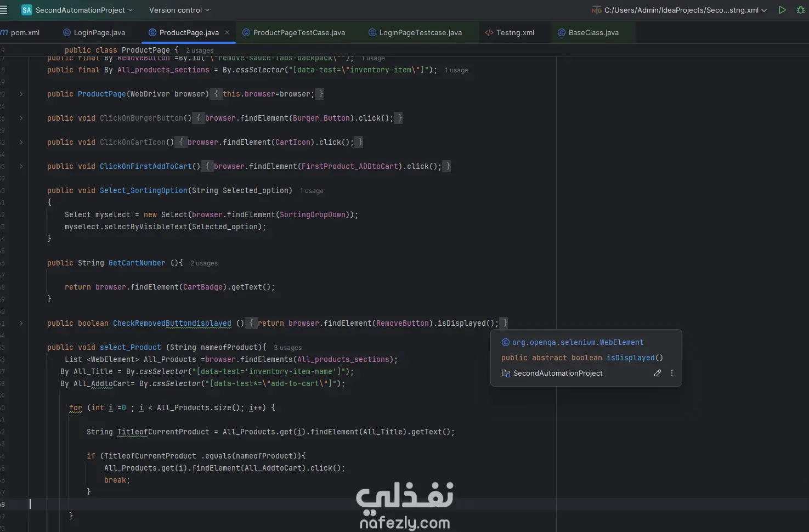809x532 pixels.
Task: Open the three-dot menu in documentation popup
Action: tap(672, 373)
